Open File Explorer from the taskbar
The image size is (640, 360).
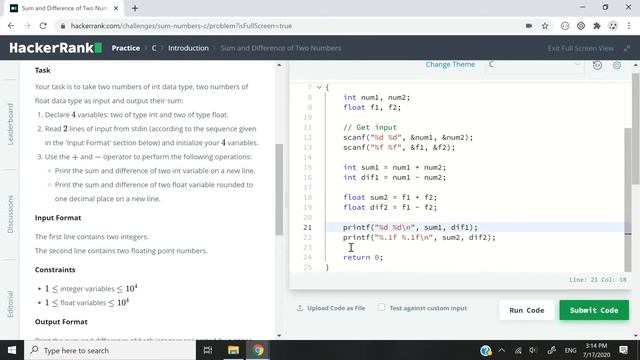coord(233,350)
